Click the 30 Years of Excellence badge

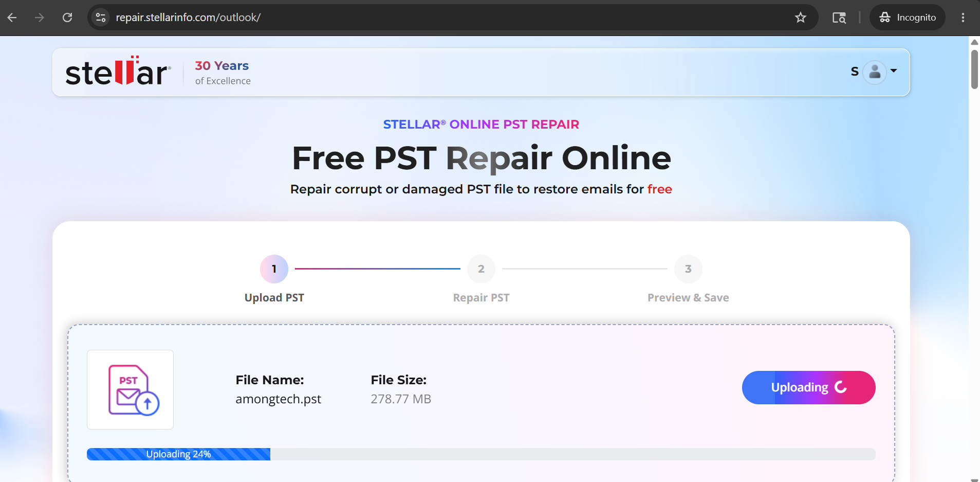pos(223,73)
